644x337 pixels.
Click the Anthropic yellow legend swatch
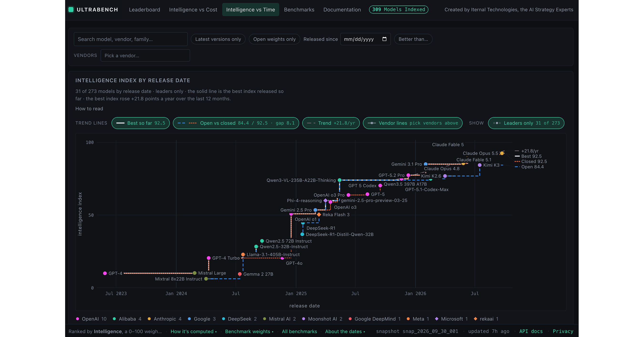(149, 319)
